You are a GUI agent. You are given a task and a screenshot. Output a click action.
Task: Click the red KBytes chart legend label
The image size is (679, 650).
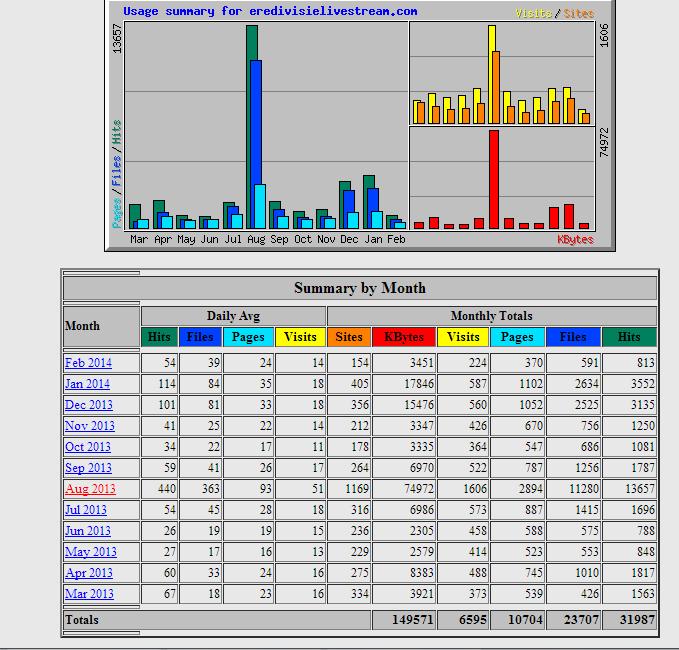point(575,239)
